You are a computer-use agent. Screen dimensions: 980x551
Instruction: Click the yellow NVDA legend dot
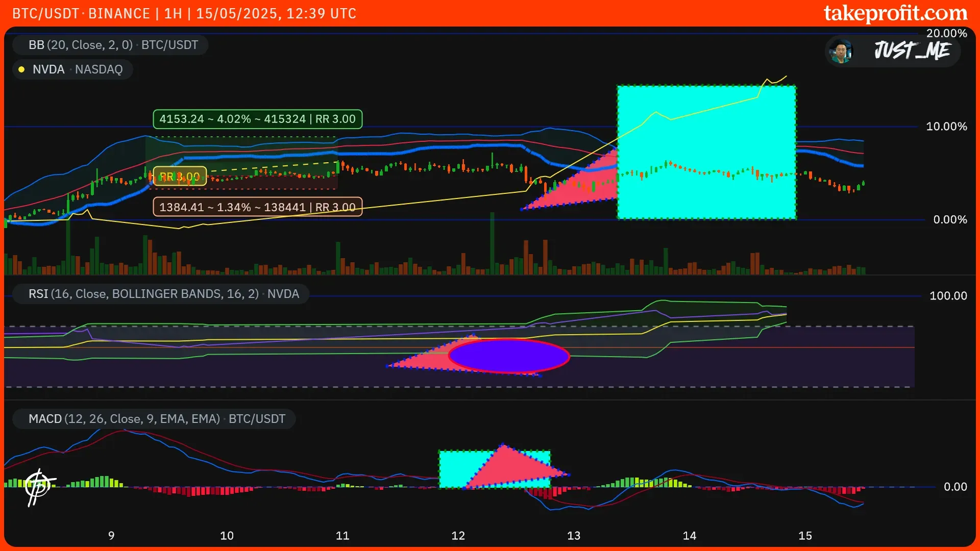[21, 69]
